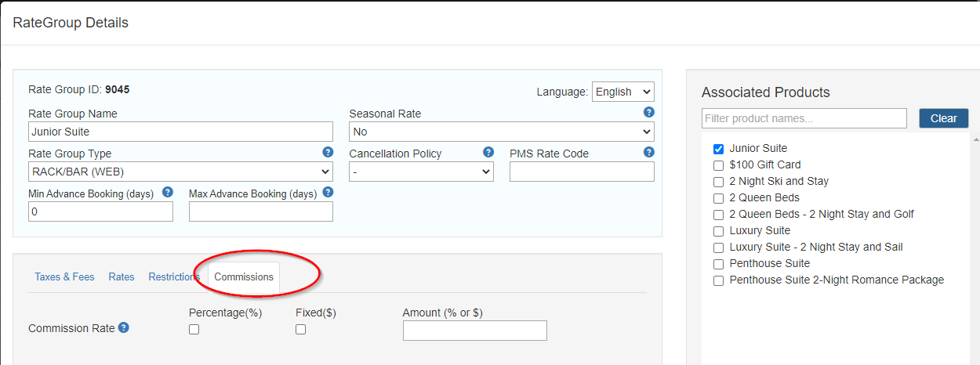Image resolution: width=980 pixels, height=365 pixels.
Task: Open help icon for Max Advance Booking
Action: point(328,192)
